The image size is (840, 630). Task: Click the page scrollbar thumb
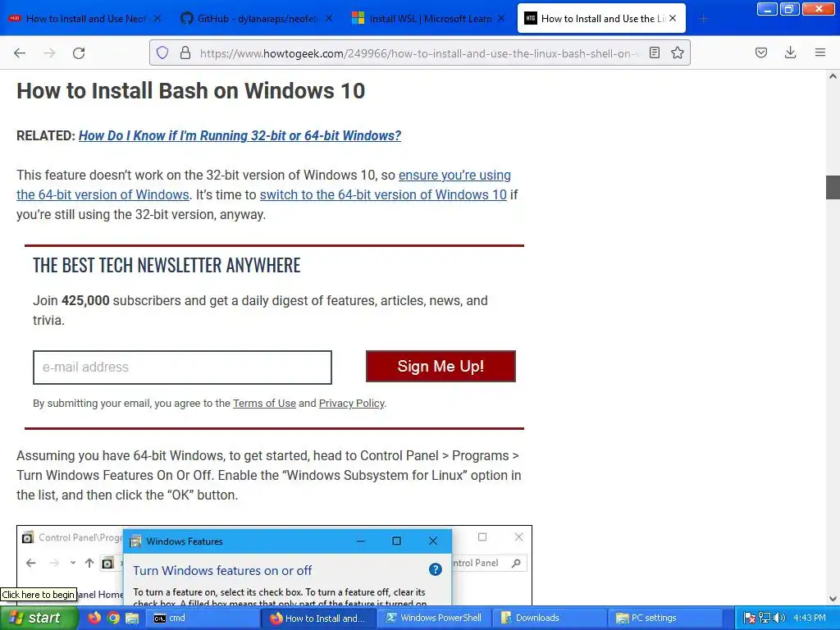pyautogui.click(x=833, y=187)
